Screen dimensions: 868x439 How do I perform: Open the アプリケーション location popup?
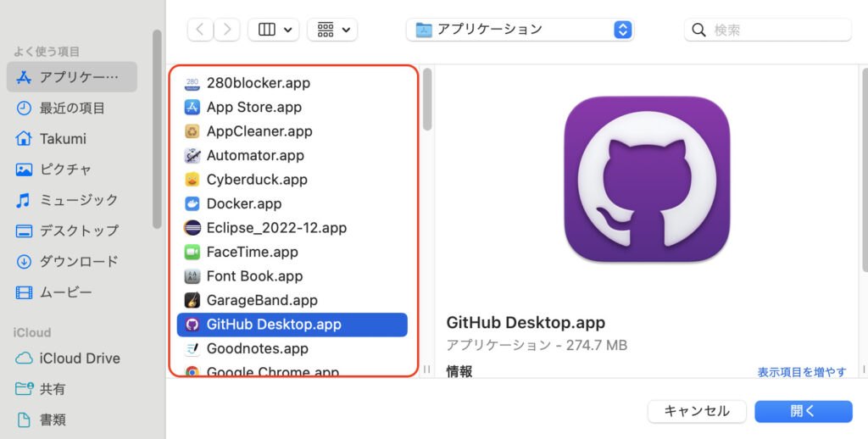click(x=520, y=30)
